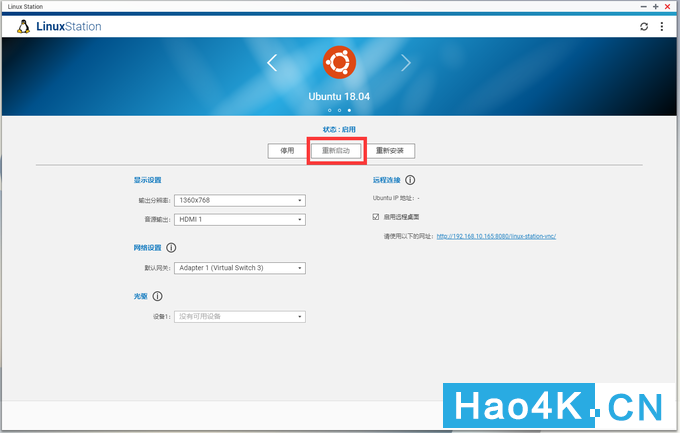This screenshot has width=680, height=433.
Task: Click the 光驱 section heading
Action: pos(141,296)
